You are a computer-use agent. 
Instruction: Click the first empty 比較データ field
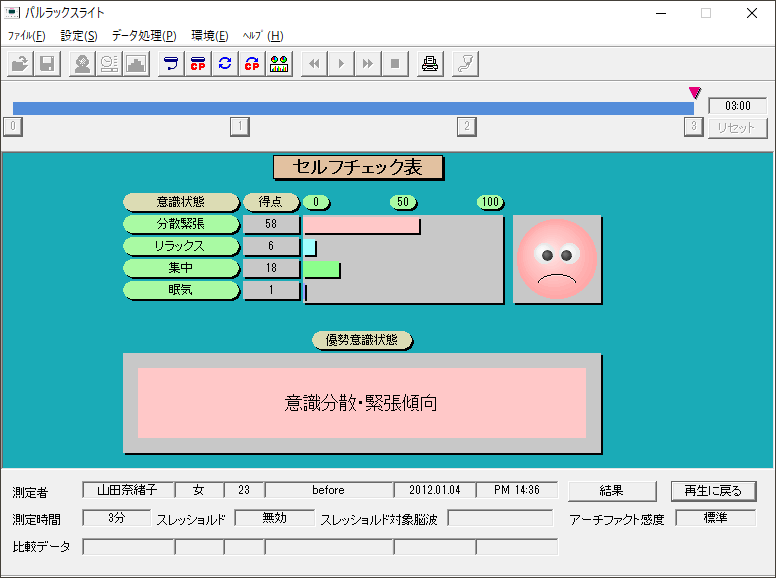click(128, 547)
